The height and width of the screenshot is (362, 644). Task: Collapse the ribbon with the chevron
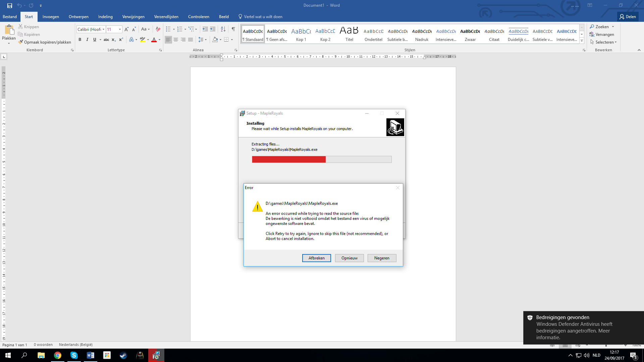tap(639, 50)
